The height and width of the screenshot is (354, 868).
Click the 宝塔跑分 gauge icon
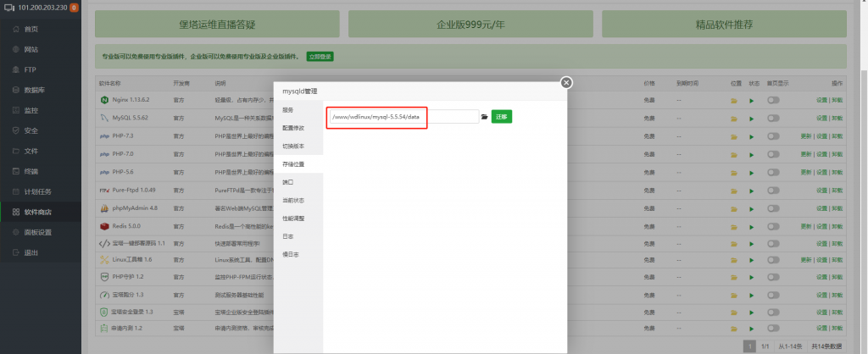(x=103, y=295)
